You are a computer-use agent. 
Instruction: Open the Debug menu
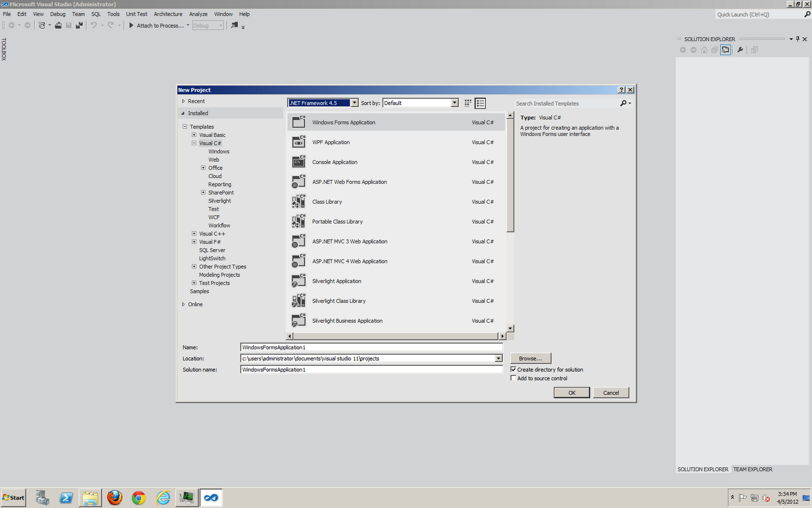tap(57, 14)
